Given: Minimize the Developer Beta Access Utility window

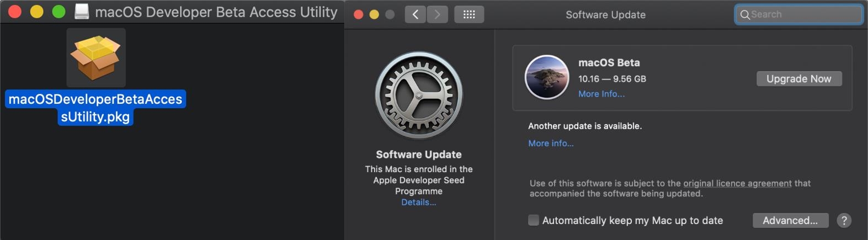Looking at the screenshot, I should (36, 12).
